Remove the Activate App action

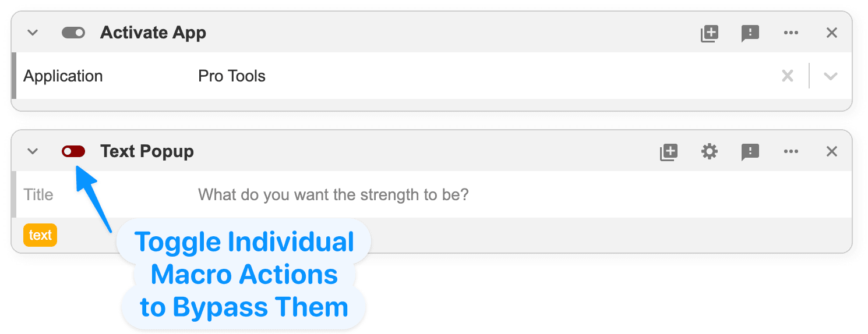pyautogui.click(x=831, y=33)
